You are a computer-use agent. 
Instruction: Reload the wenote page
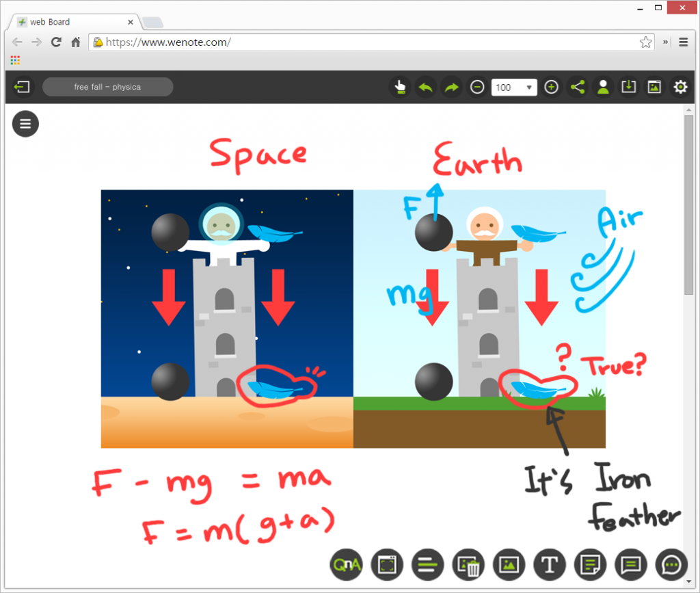(x=56, y=42)
